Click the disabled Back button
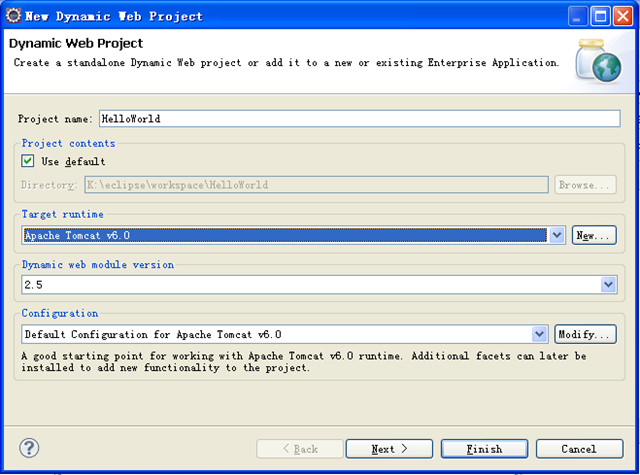640x475 pixels. pos(300,449)
